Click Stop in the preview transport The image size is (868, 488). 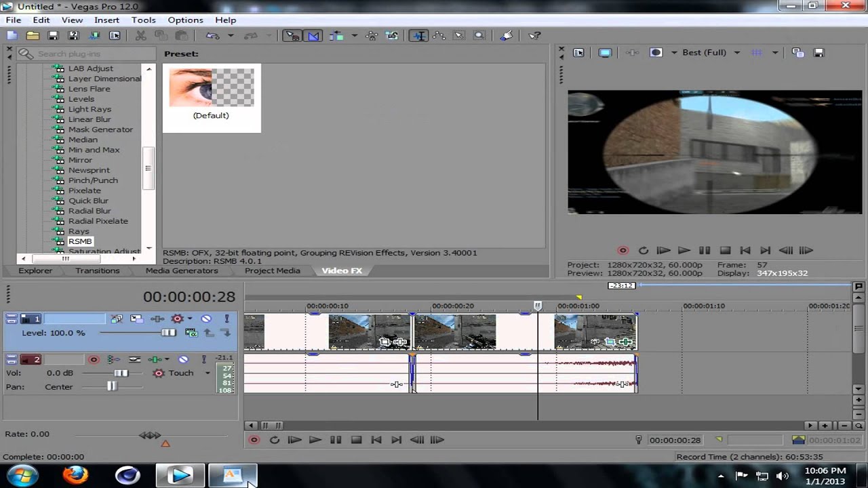[x=725, y=250]
